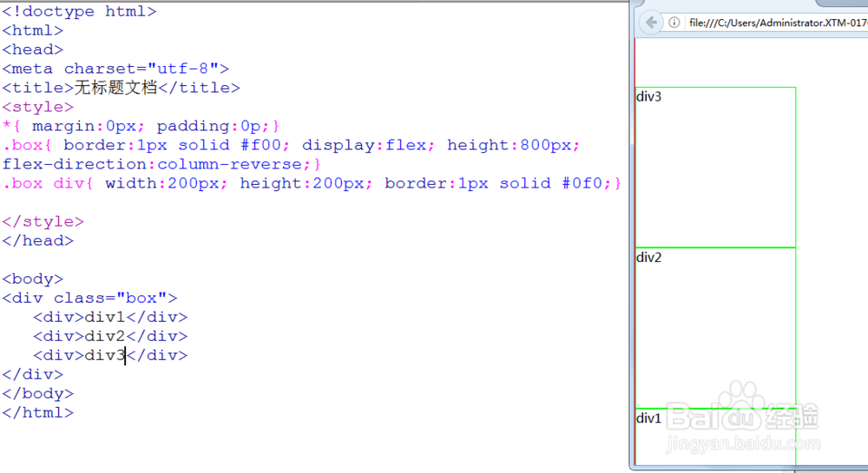Click the div2 code line
868x473 pixels.
coord(110,337)
